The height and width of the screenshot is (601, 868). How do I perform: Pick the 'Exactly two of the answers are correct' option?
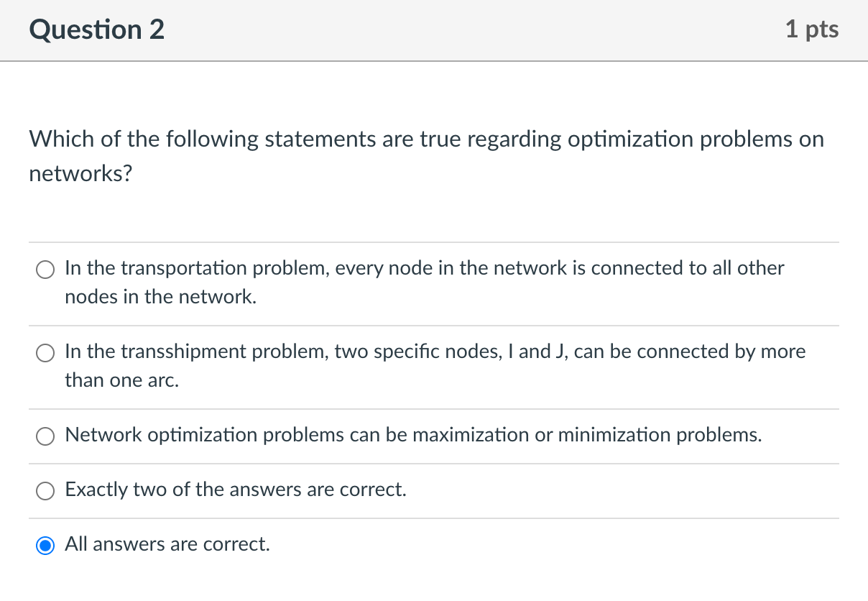point(45,490)
